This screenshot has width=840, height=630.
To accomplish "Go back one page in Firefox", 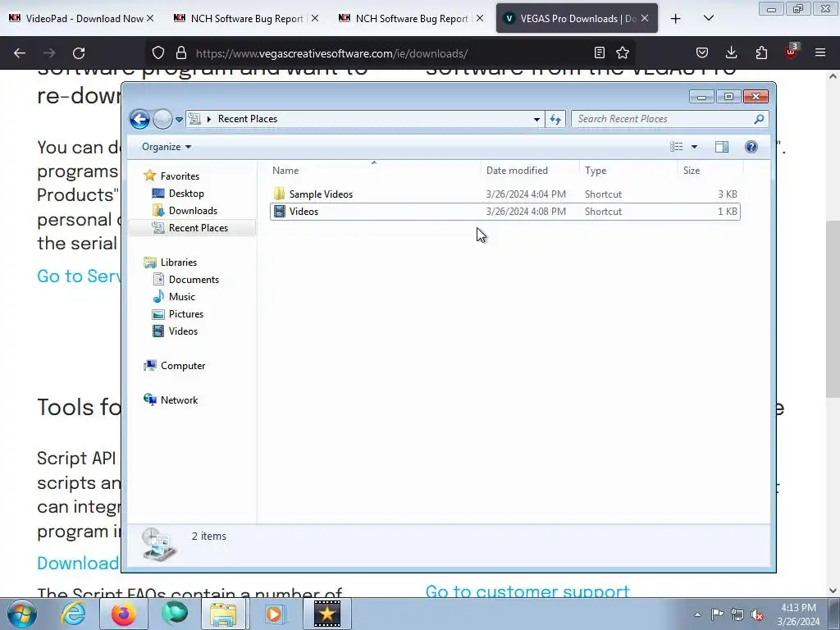I will (20, 53).
